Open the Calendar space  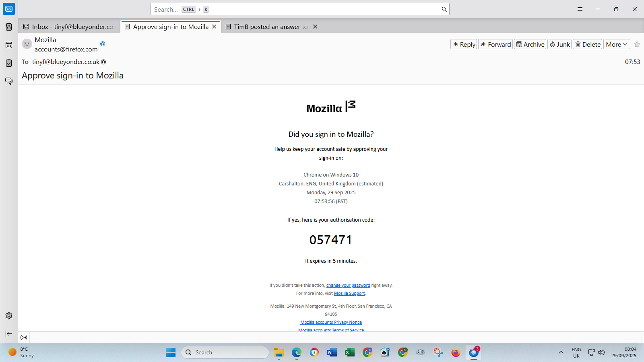pos(9,45)
